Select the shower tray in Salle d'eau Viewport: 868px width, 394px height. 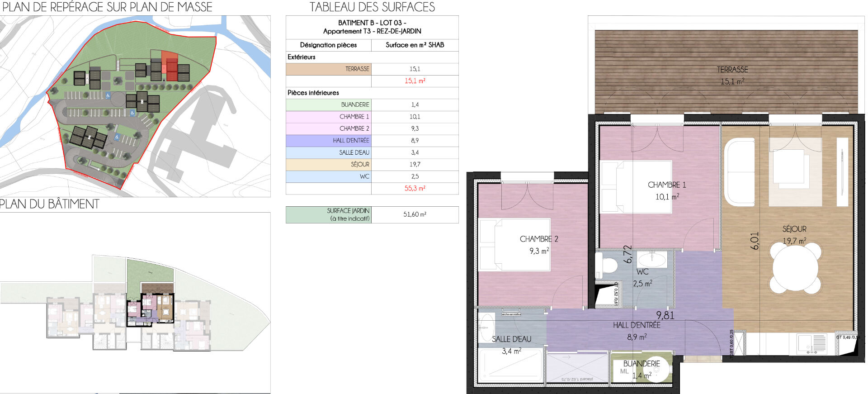(511, 365)
